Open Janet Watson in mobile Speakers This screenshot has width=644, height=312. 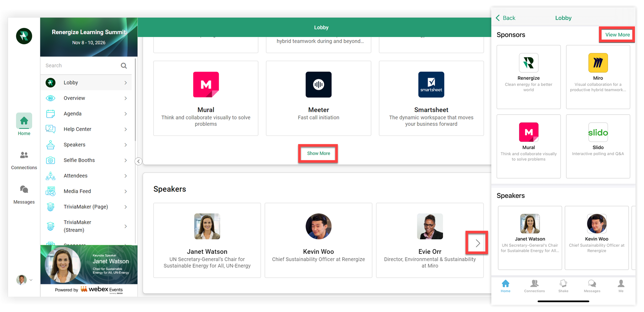click(x=530, y=238)
